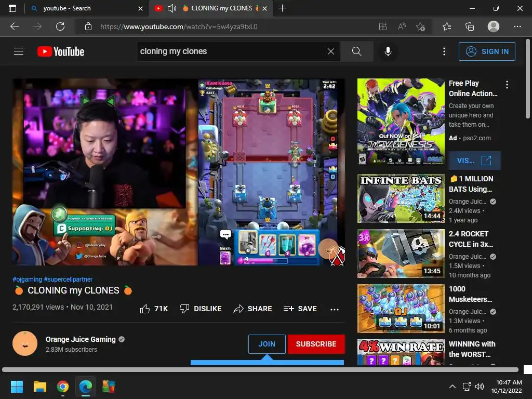Open the clock and date panel
The image size is (532, 399).
point(507,387)
